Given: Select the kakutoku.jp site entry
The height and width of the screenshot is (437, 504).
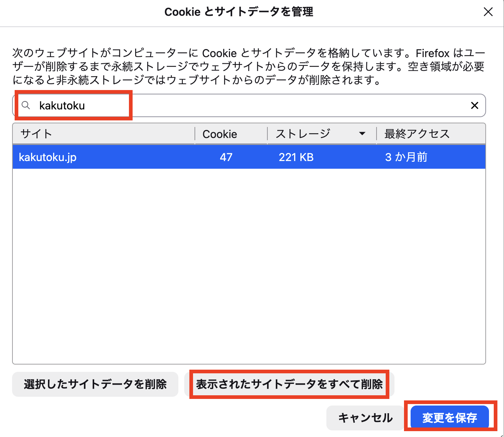Looking at the screenshot, I should (x=47, y=157).
